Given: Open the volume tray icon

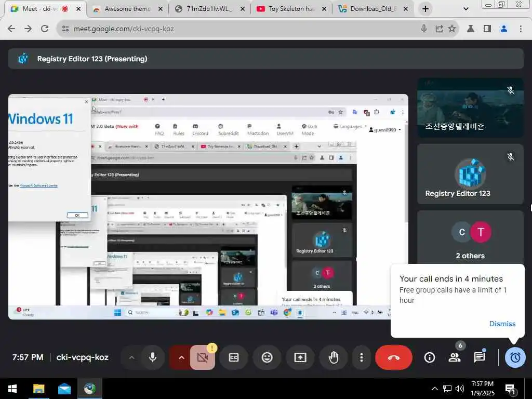Looking at the screenshot, I should 460,389.
